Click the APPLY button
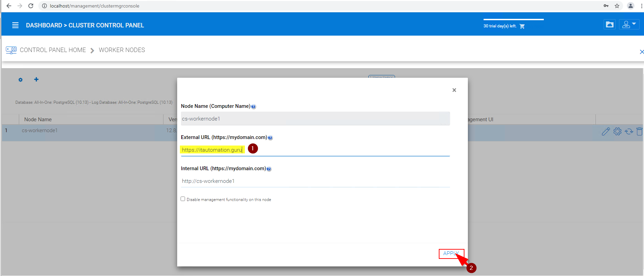The image size is (644, 276). (x=451, y=253)
